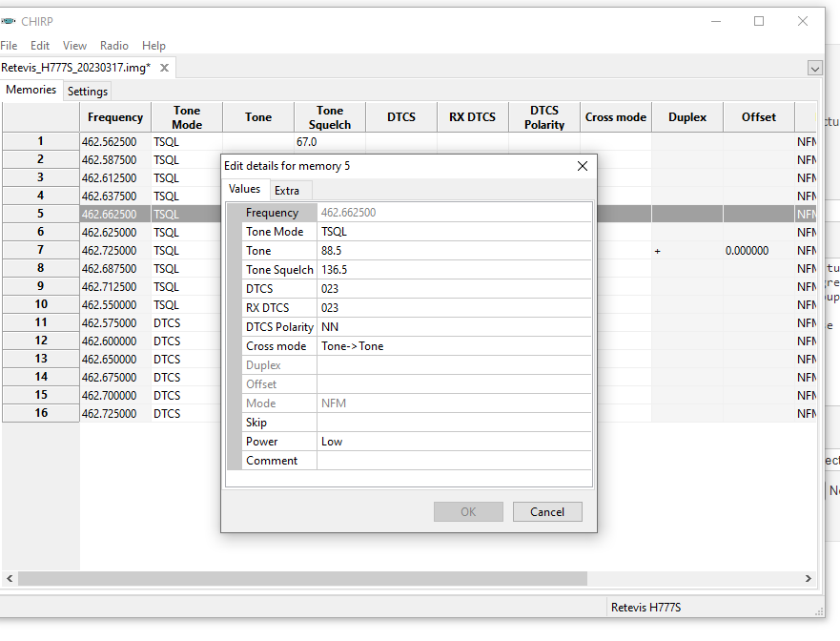
Task: Click Duplex cell + in row 7
Action: tap(687, 250)
